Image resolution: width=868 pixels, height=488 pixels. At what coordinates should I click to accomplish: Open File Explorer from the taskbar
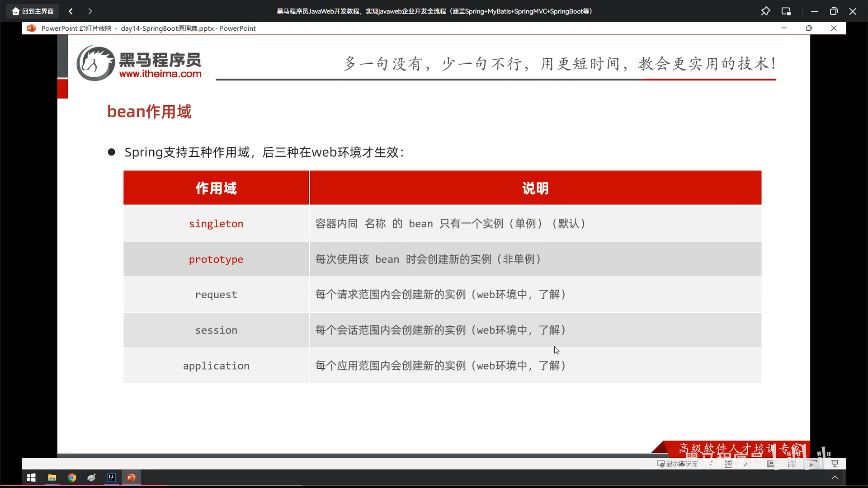pyautogui.click(x=52, y=478)
